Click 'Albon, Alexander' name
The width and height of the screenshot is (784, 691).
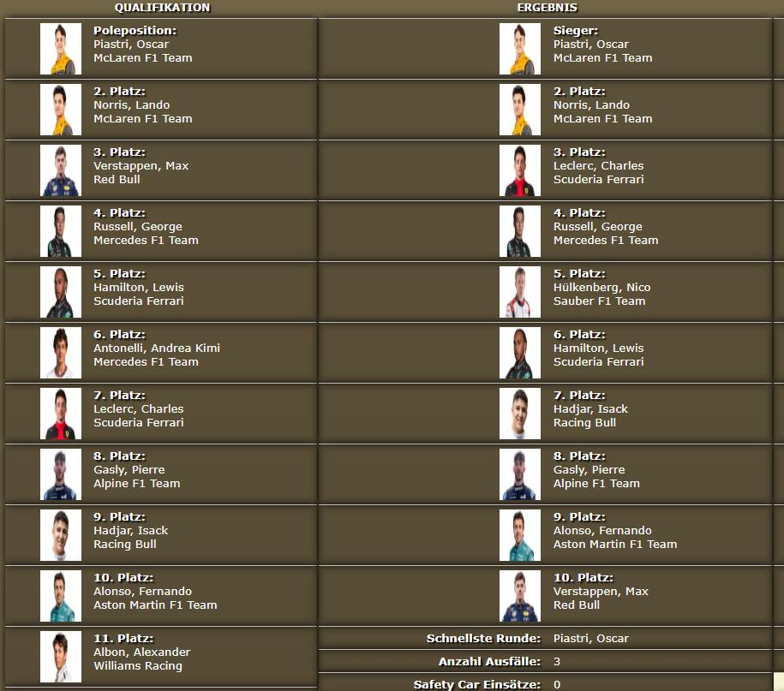(142, 652)
